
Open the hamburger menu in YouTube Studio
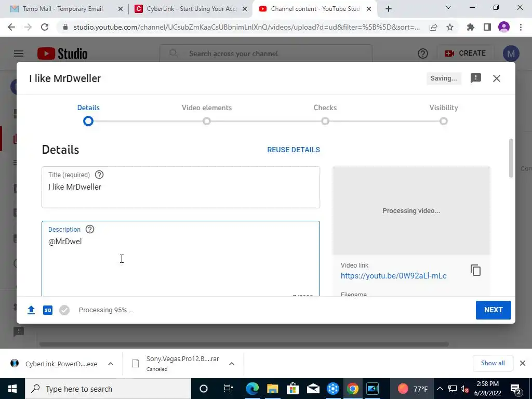click(x=19, y=54)
